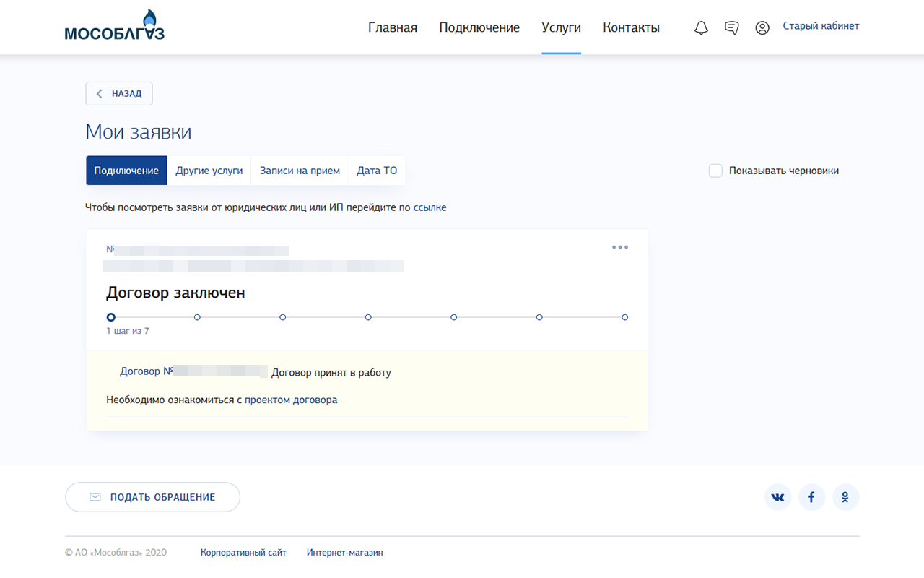Open Контакты menu item

click(631, 27)
